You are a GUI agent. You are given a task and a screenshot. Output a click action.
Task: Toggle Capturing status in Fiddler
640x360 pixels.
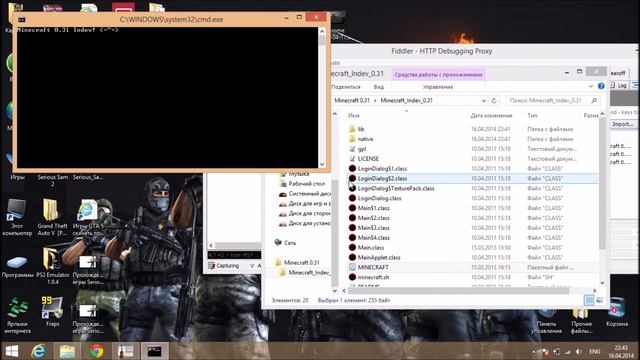[224, 266]
